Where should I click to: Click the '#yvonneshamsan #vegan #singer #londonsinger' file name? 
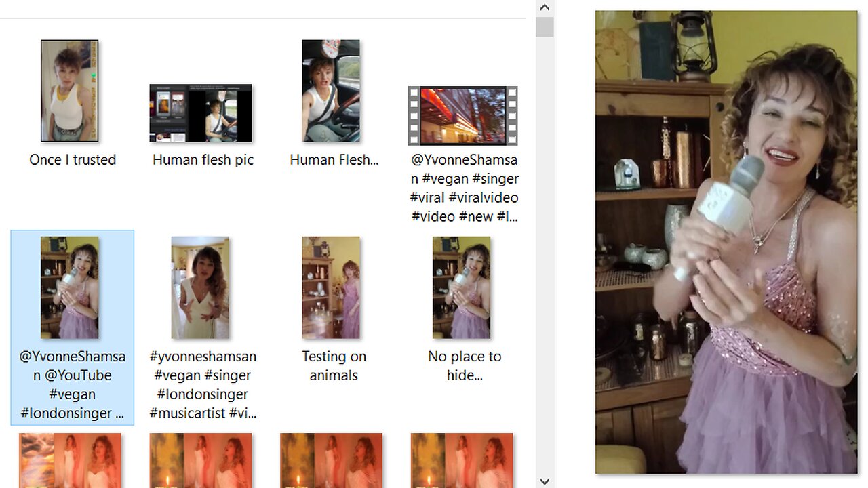click(203, 384)
